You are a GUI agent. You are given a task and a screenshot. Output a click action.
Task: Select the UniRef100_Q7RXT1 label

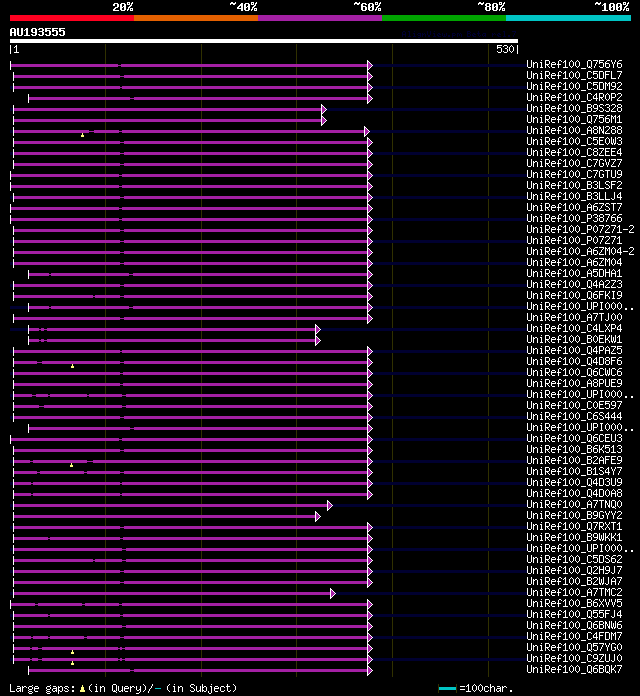pyautogui.click(x=574, y=526)
